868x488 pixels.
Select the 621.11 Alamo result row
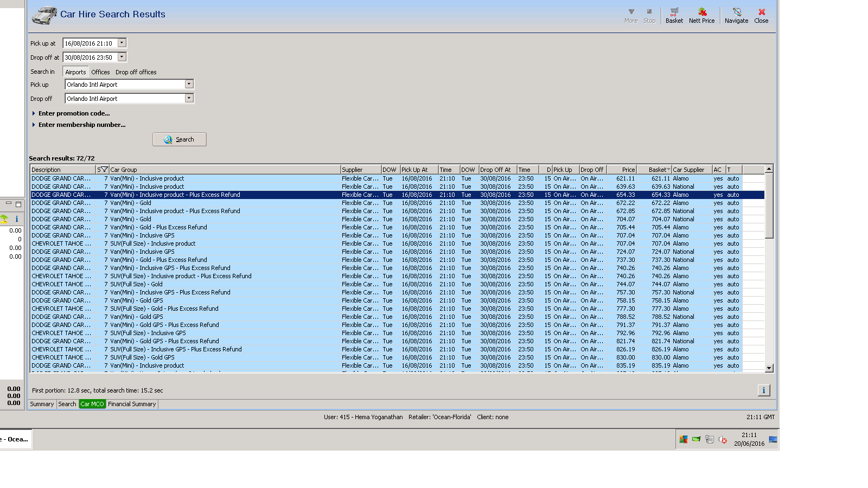coord(397,178)
